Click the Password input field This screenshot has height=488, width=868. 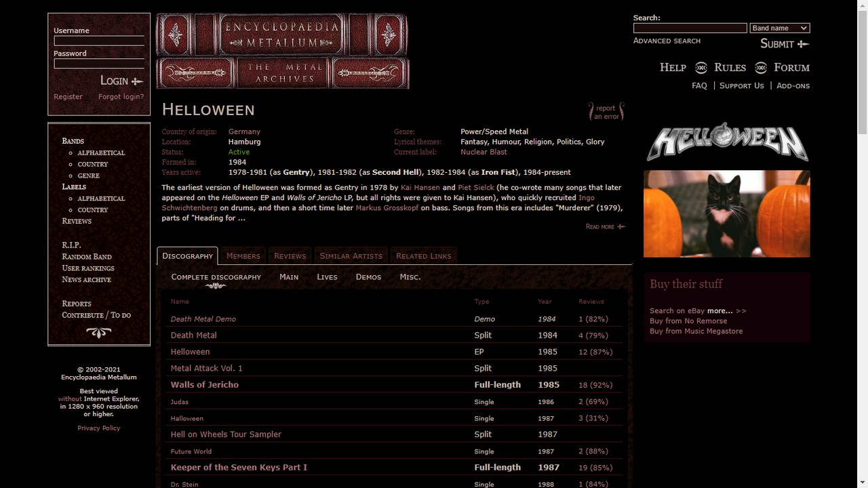coord(99,63)
